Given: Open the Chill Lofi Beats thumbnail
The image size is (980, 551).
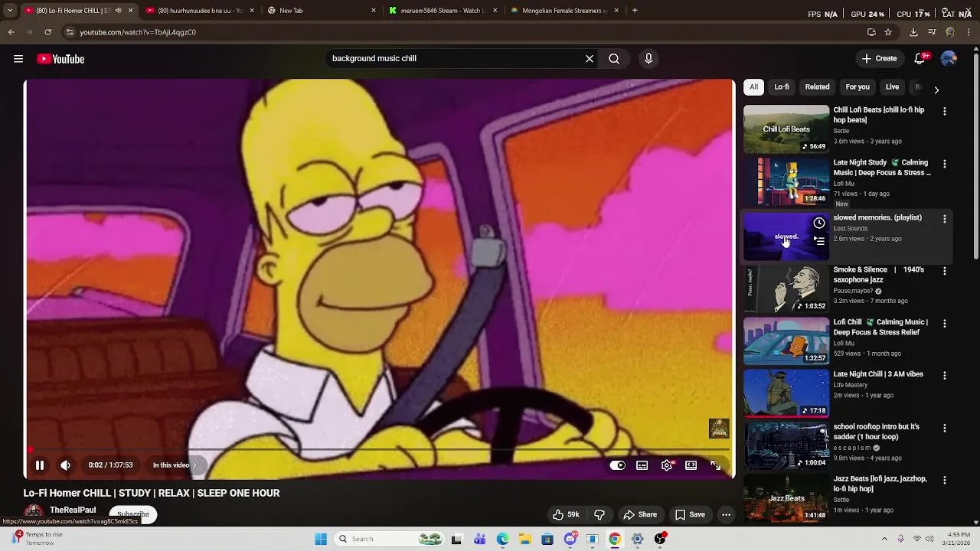Looking at the screenshot, I should 786,129.
